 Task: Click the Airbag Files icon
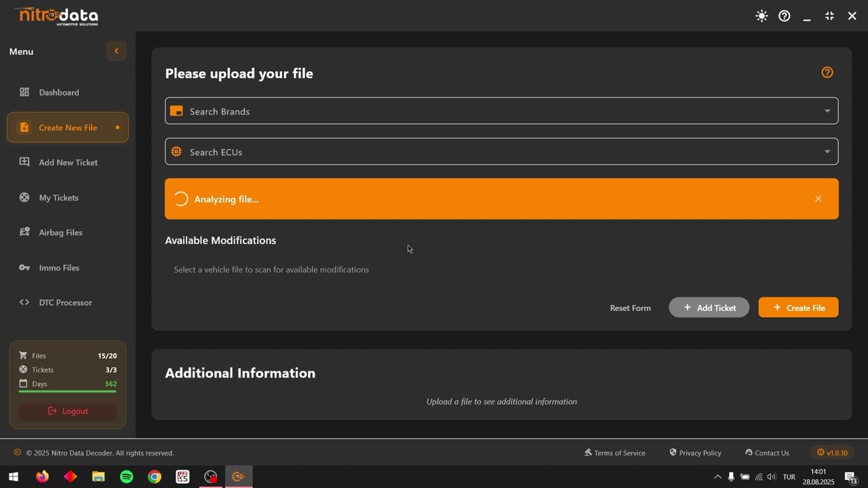pyautogui.click(x=24, y=232)
